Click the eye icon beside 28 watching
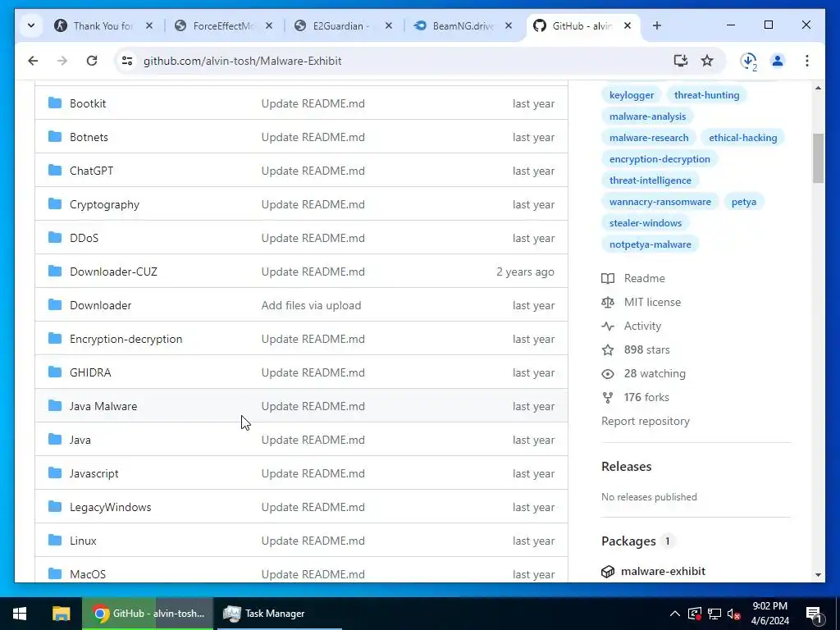The image size is (840, 630). [x=608, y=373]
